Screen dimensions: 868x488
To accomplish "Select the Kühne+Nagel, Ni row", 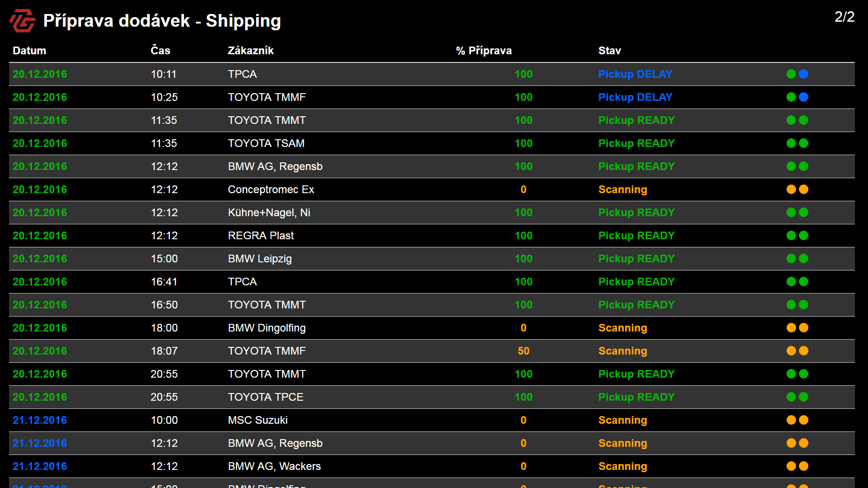I will 432,213.
